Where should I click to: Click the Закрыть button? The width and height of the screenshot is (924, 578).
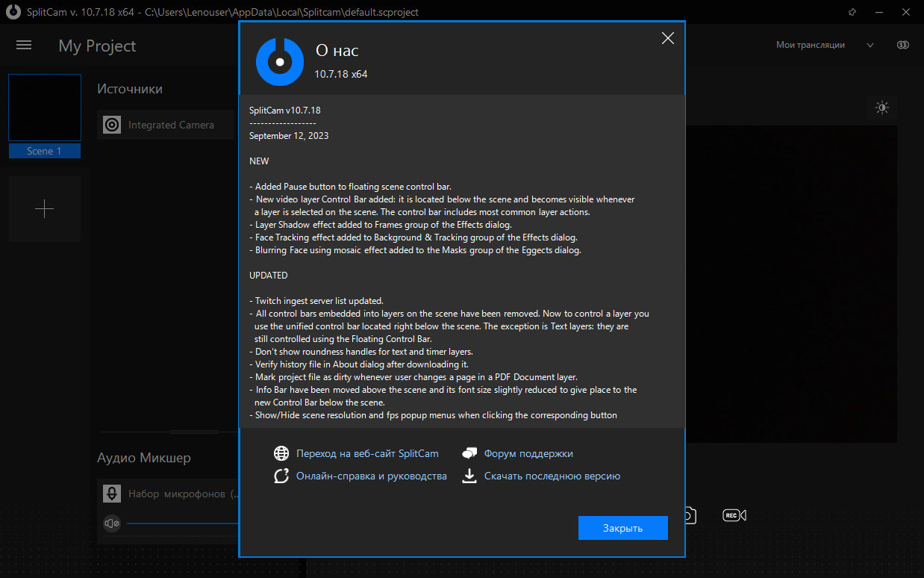pyautogui.click(x=622, y=528)
